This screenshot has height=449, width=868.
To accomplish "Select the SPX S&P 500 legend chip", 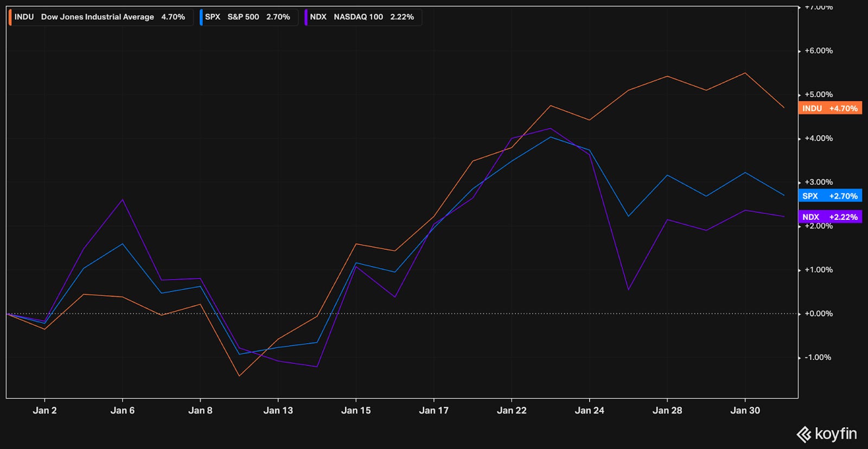I will (249, 17).
